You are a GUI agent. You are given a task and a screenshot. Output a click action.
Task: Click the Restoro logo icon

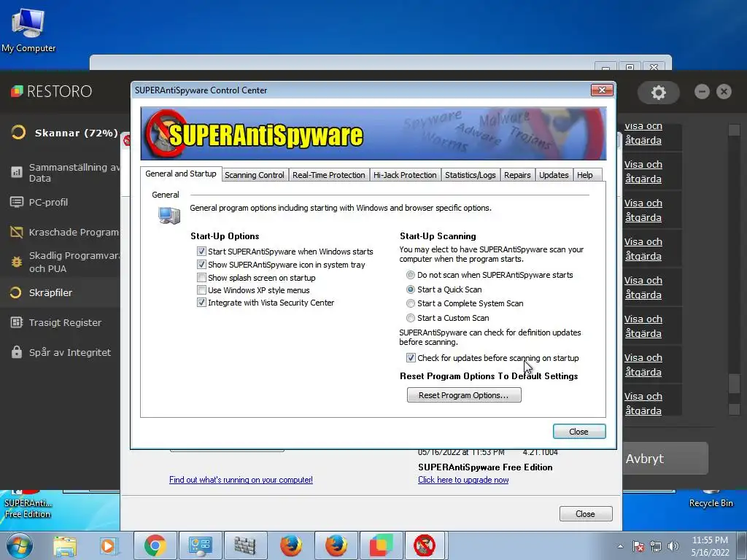tap(17, 91)
